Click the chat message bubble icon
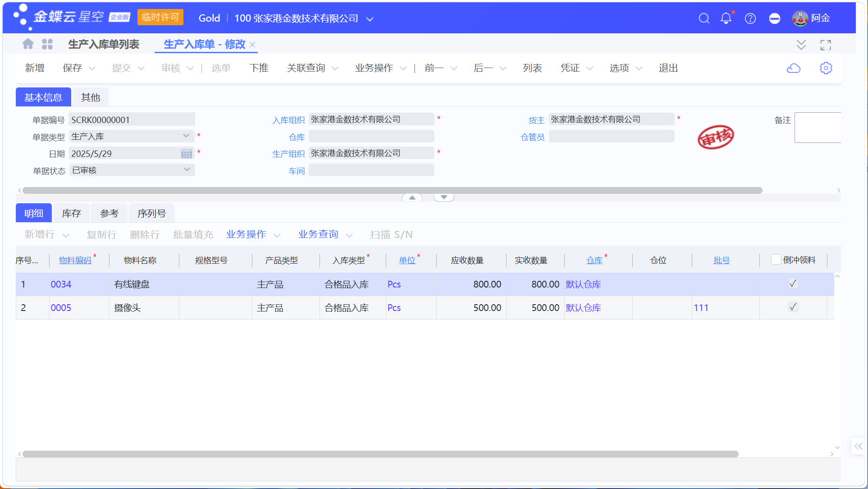The height and width of the screenshot is (489, 868). click(x=775, y=18)
